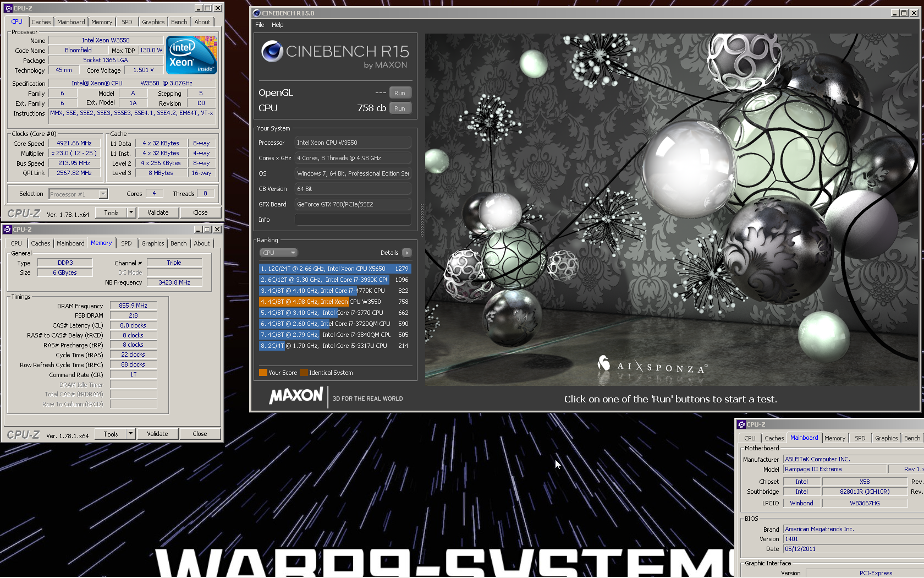Open the CPU ranking type dropdown
Viewport: 924px width, 578px height.
(x=278, y=253)
